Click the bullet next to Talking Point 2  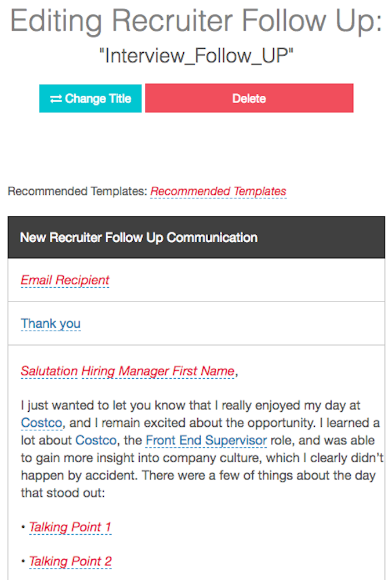pos(23,561)
